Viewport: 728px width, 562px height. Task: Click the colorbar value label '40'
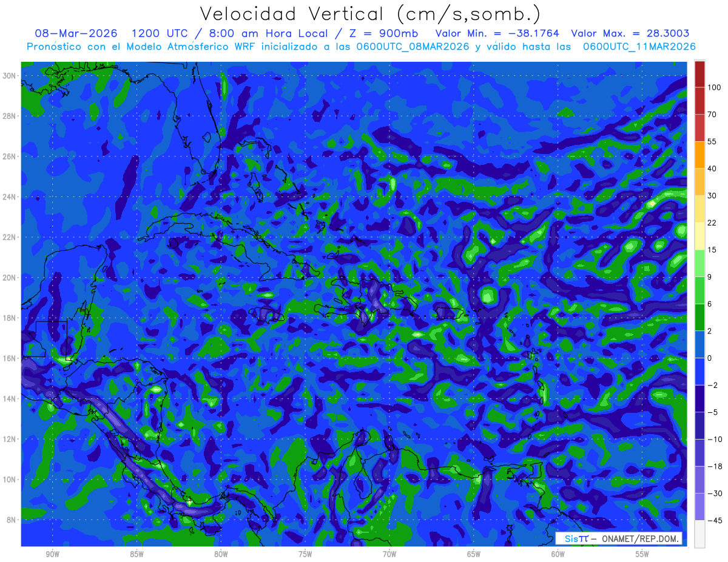tap(712, 169)
